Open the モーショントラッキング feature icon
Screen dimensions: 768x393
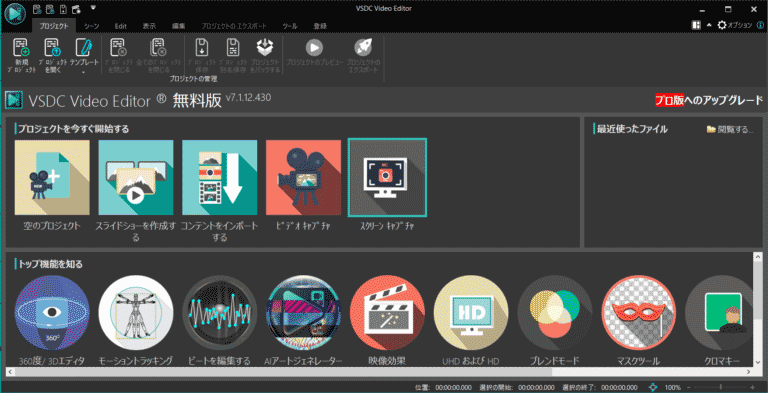136,312
